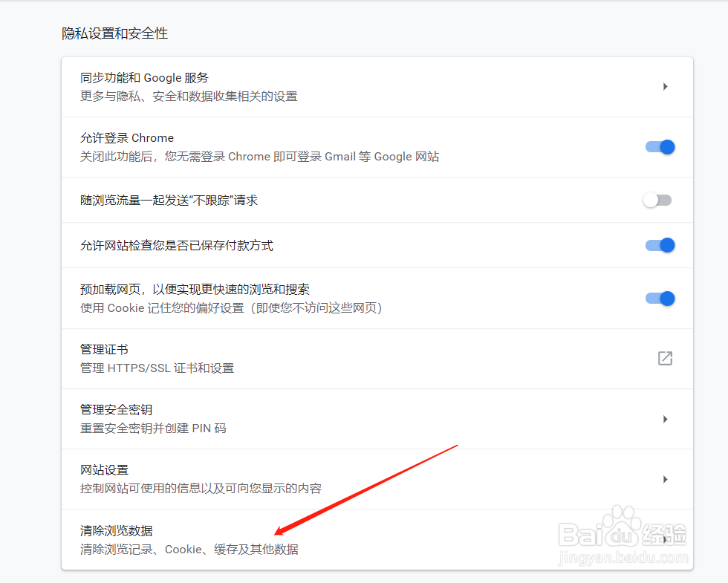Viewport: 728px width, 583px height.
Task: Expand 清除浏览数据 chevron arrow
Action: [666, 539]
